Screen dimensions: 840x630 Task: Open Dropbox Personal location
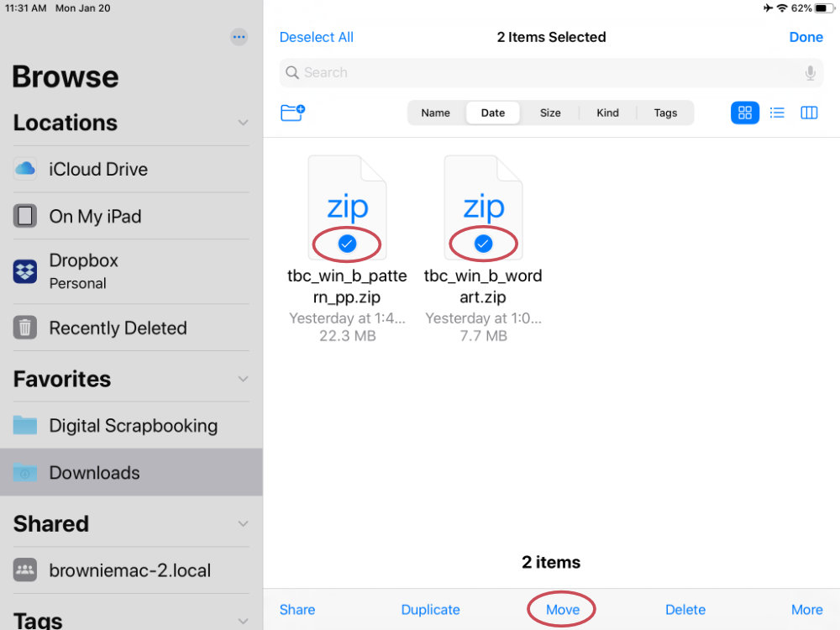[x=131, y=271]
